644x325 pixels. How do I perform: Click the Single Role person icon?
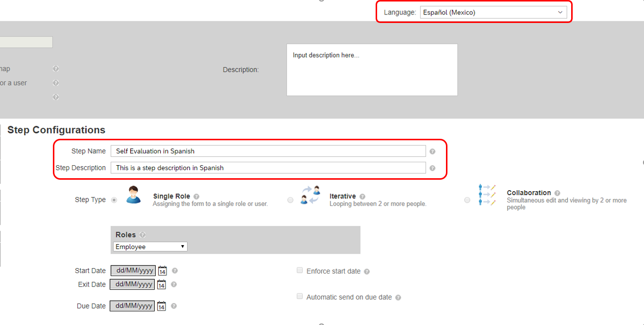(133, 195)
